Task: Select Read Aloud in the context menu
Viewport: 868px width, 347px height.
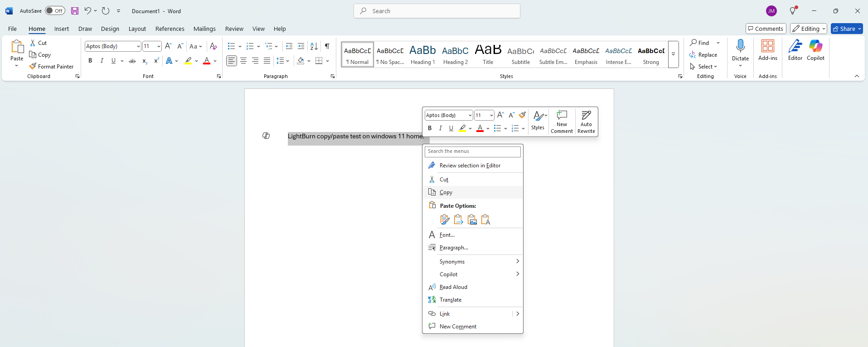Action: 473,287
